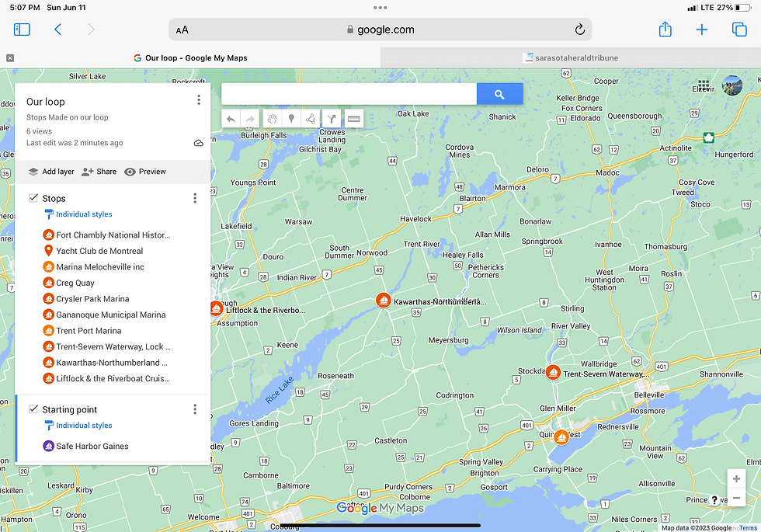The height and width of the screenshot is (532, 761).
Task: Select Kawarthas-Northumberland list item
Action: point(113,363)
